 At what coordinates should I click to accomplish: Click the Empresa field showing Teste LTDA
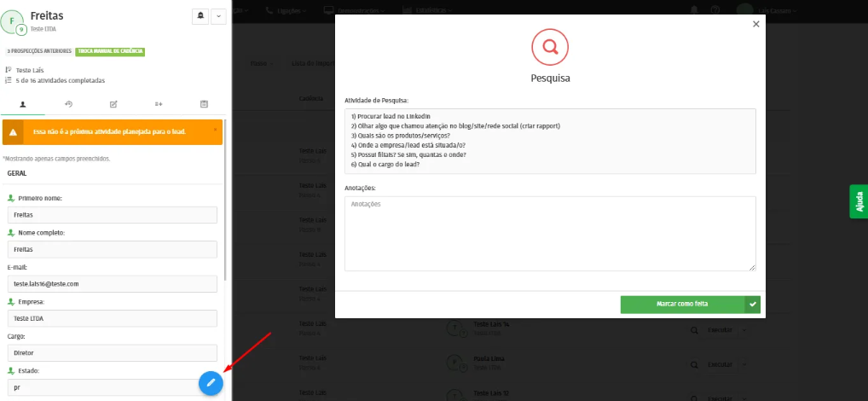tap(113, 318)
